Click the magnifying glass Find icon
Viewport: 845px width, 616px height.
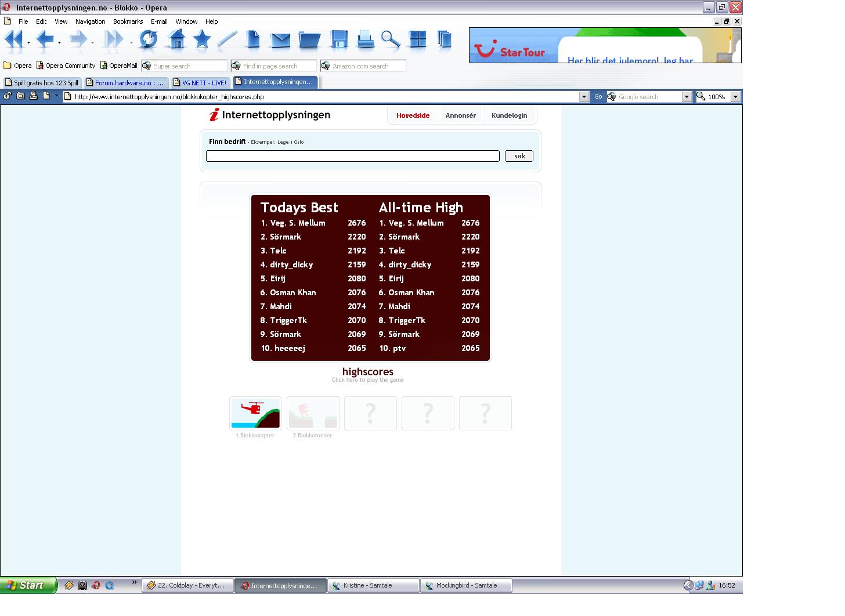391,39
